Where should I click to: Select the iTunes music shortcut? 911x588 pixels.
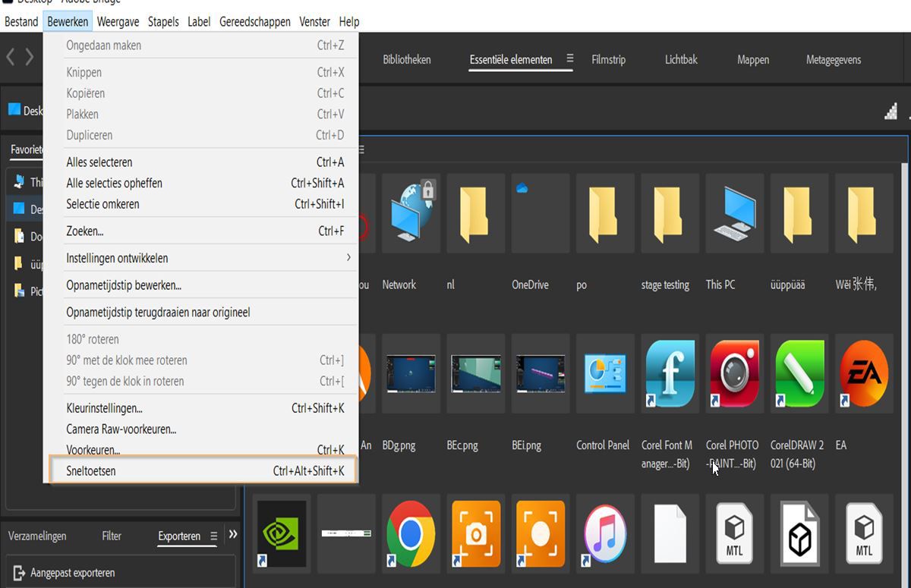tap(605, 533)
